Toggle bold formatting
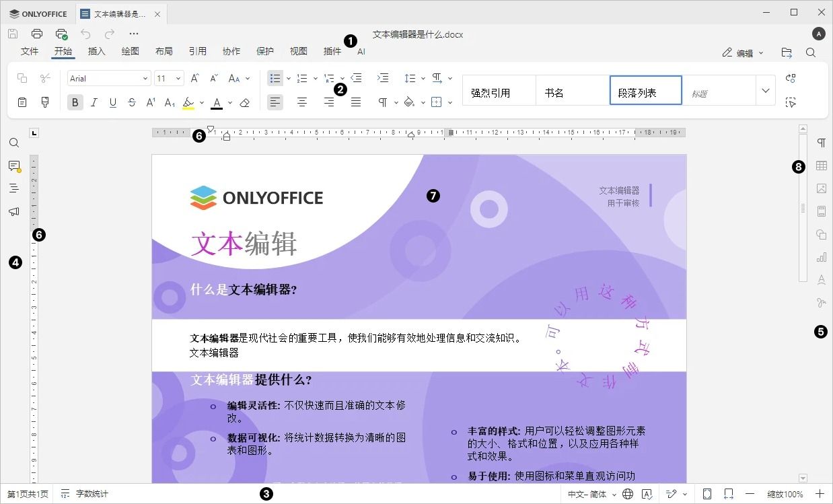 (75, 102)
